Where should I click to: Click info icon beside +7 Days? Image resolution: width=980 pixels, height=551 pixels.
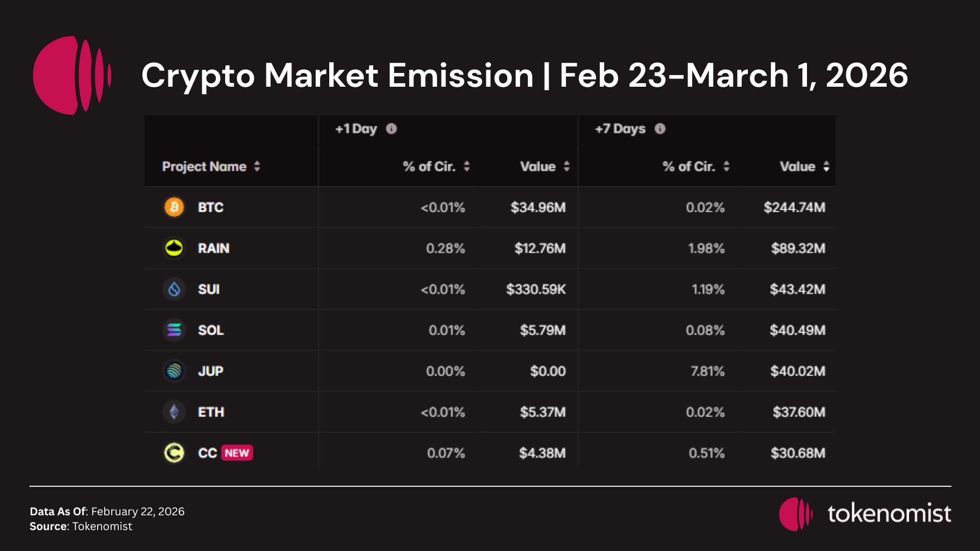pos(660,129)
